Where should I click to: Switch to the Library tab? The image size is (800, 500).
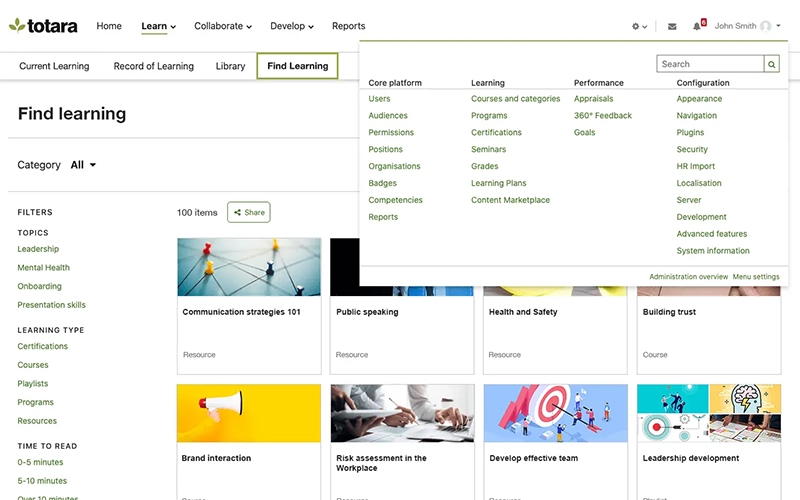tap(230, 66)
